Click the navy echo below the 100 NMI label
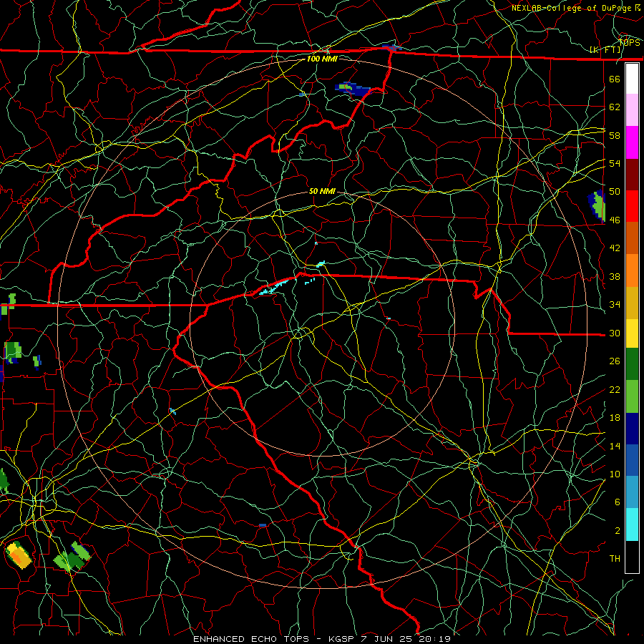Screen dimensions: 644x644 [353, 88]
